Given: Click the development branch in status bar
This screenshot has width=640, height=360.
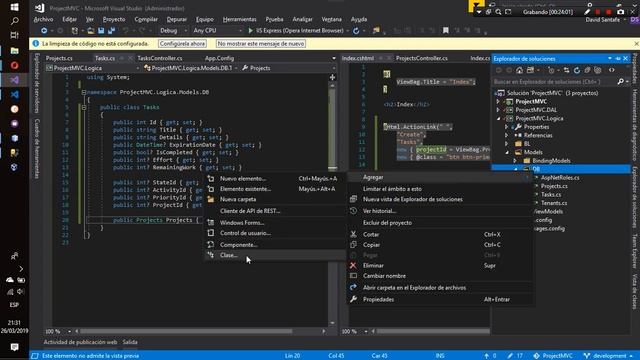Looking at the screenshot, I should (610, 356).
